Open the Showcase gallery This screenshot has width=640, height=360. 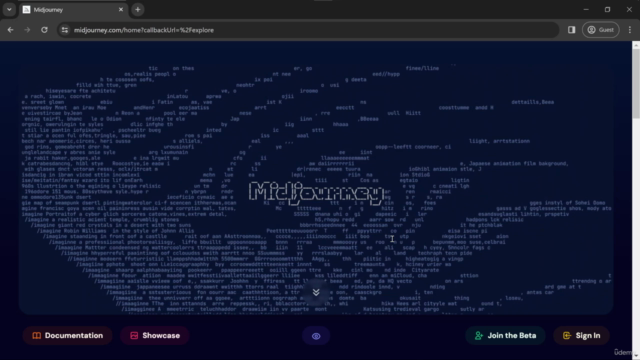(x=155, y=336)
